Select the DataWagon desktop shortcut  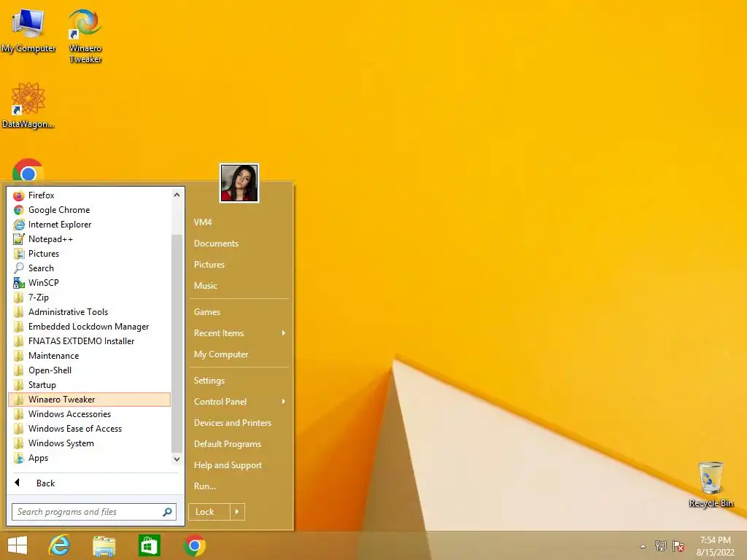[28, 105]
